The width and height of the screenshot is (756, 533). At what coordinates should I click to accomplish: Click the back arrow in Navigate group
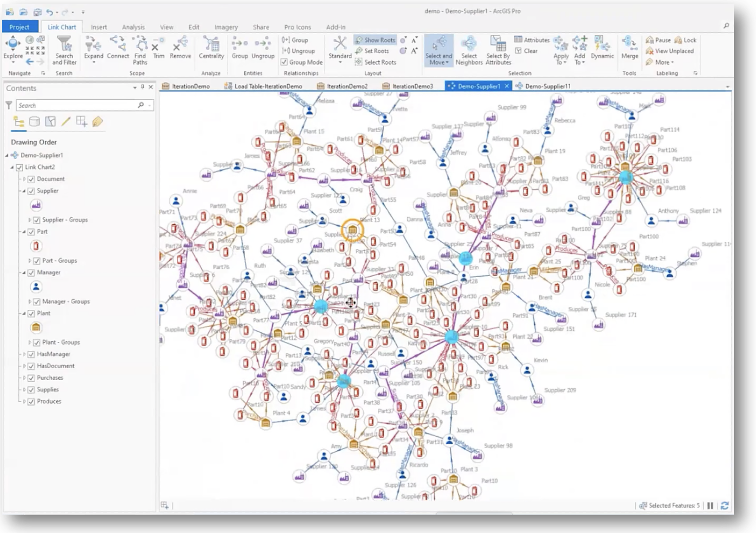pos(30,62)
